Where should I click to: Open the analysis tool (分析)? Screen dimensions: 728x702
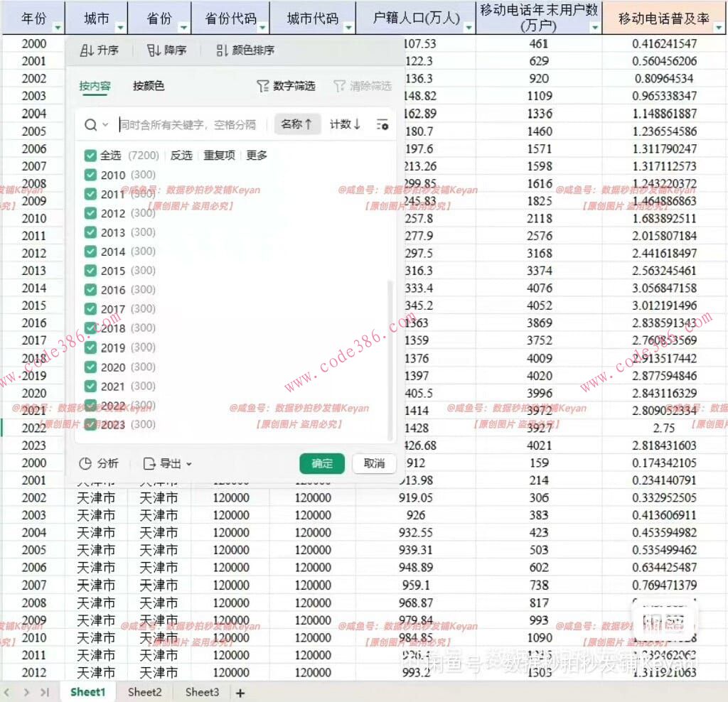(98, 463)
